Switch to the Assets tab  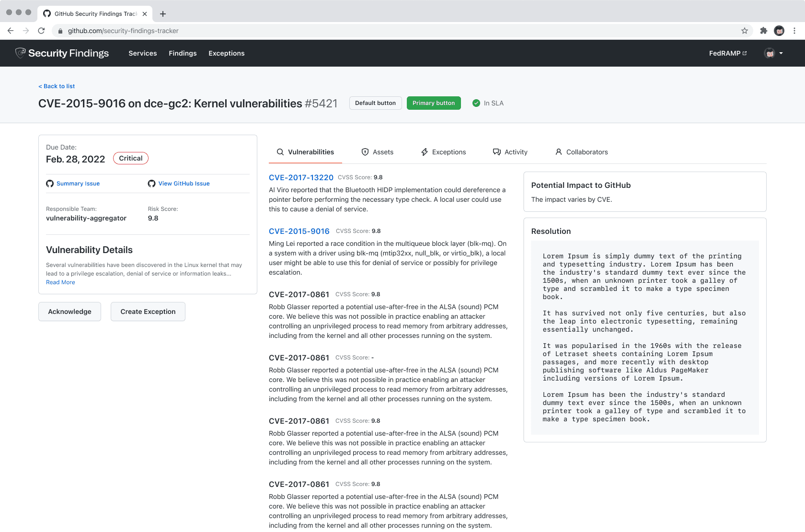(378, 152)
